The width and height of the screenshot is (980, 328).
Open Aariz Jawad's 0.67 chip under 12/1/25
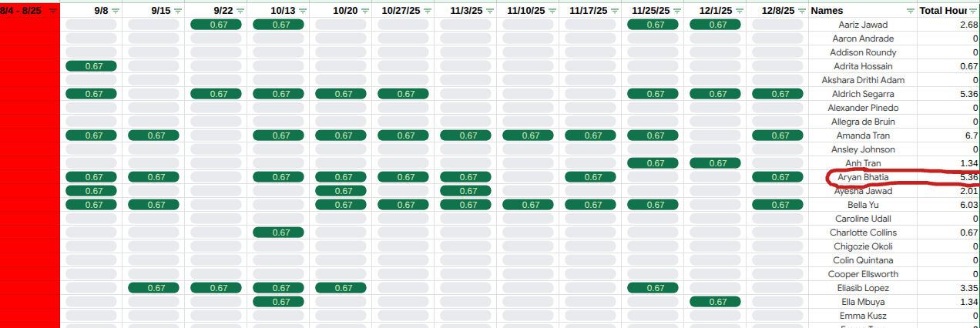(715, 25)
